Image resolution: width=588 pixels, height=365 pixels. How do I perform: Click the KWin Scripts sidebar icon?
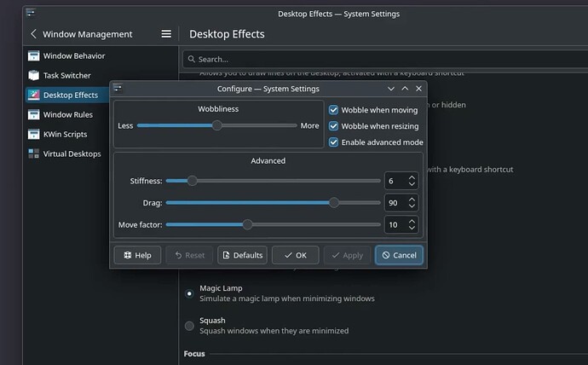[x=33, y=134]
